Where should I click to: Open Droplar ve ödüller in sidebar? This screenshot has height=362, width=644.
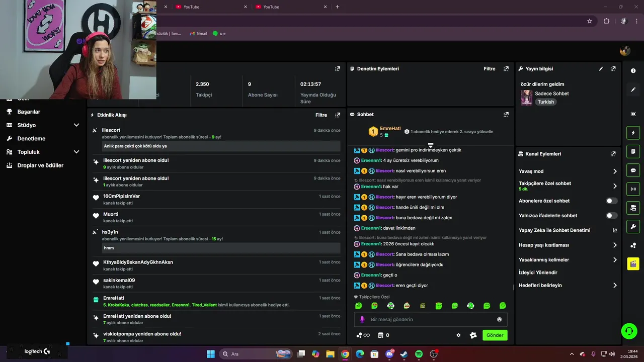click(40, 165)
